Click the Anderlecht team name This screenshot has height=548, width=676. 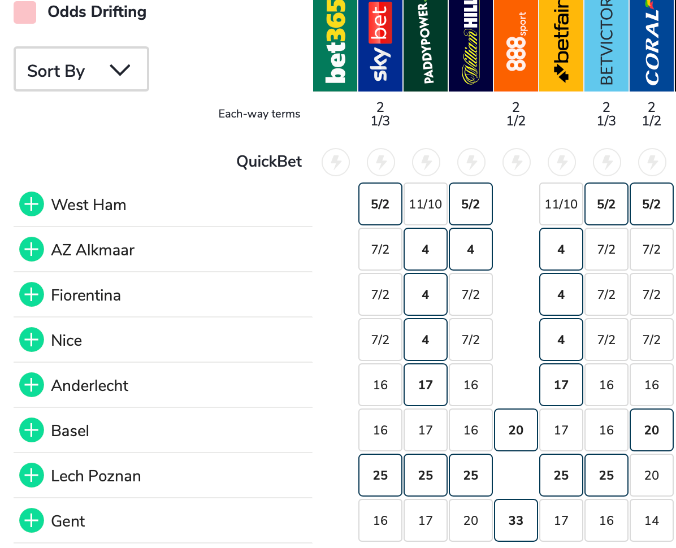pos(90,385)
